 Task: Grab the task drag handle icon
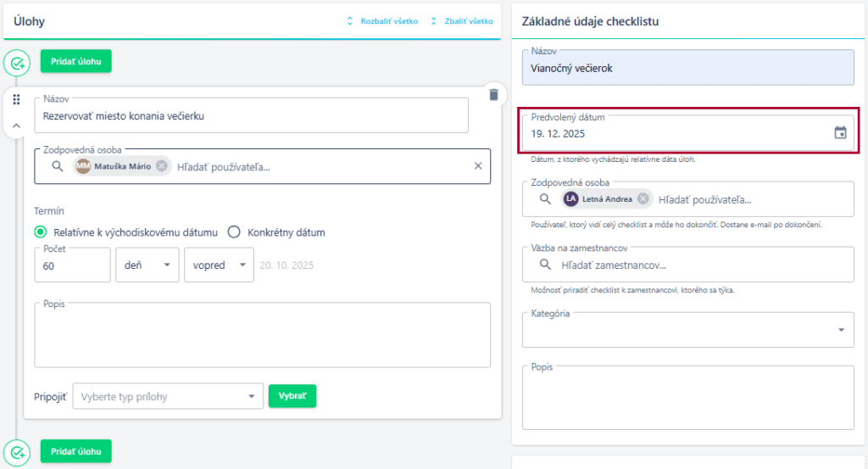coord(16,100)
